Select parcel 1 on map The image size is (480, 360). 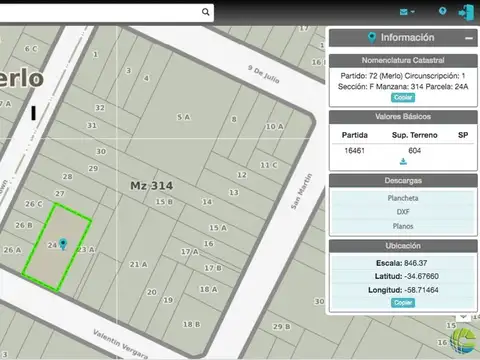point(95,54)
